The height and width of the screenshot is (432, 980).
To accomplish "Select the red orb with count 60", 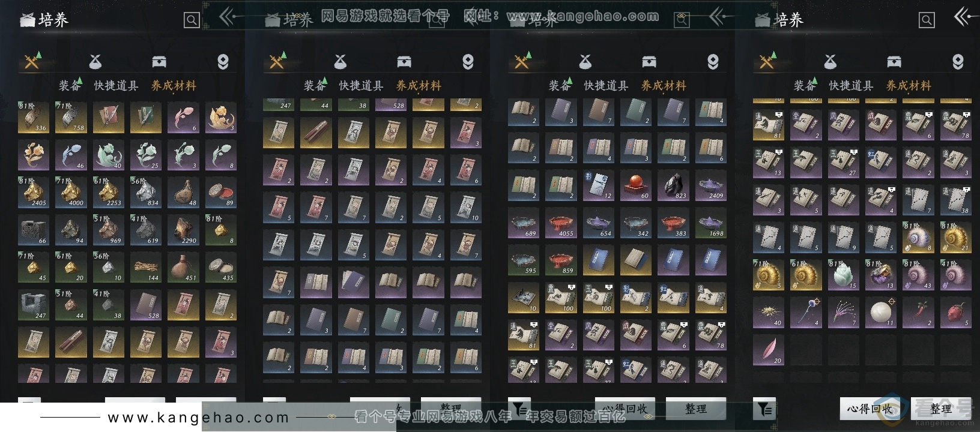I will pyautogui.click(x=636, y=185).
